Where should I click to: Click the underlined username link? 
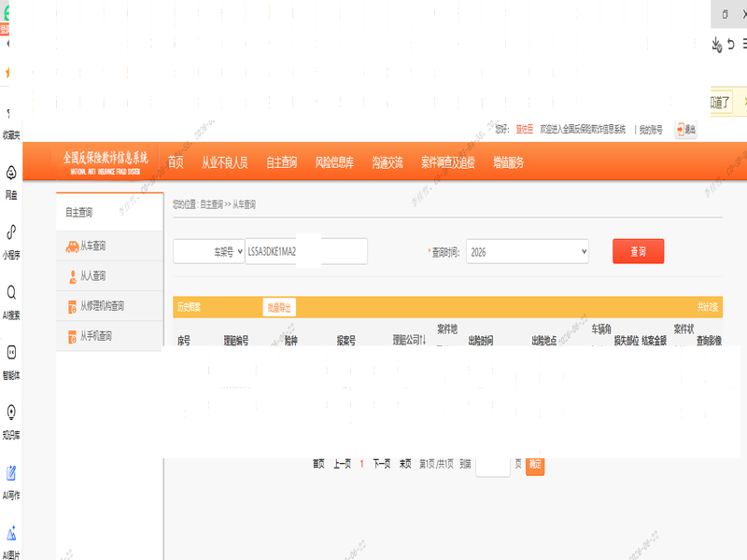pyautogui.click(x=525, y=129)
